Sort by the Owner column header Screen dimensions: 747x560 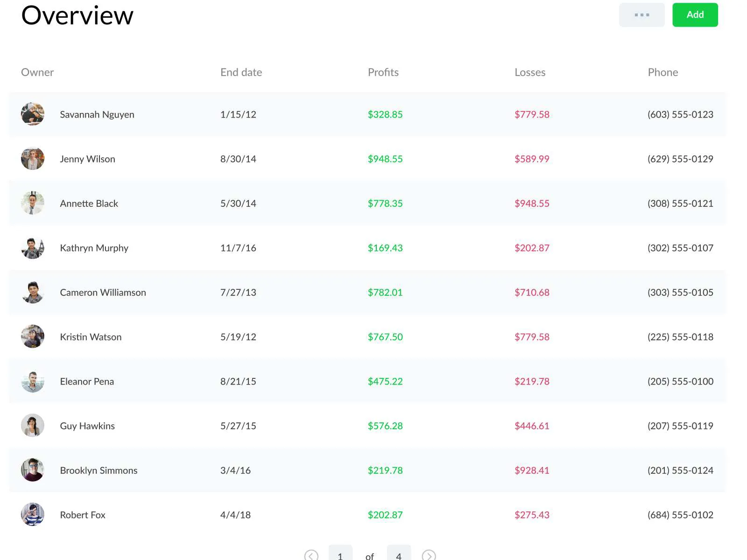pos(37,72)
